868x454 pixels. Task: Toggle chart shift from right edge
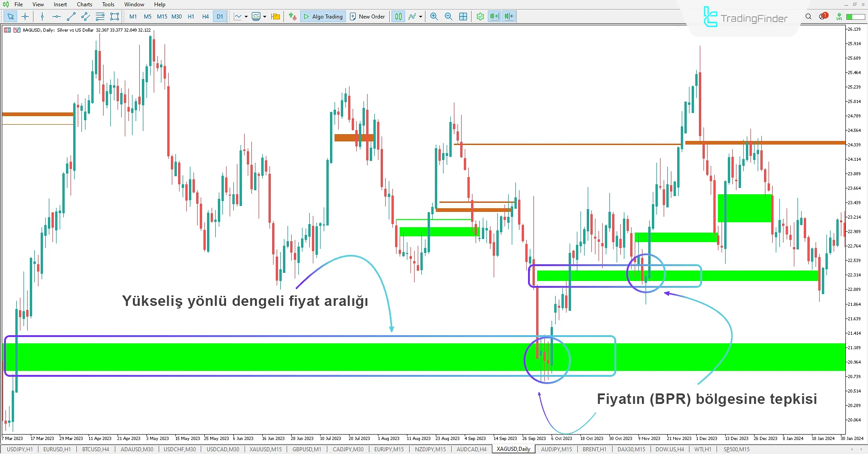point(509,17)
